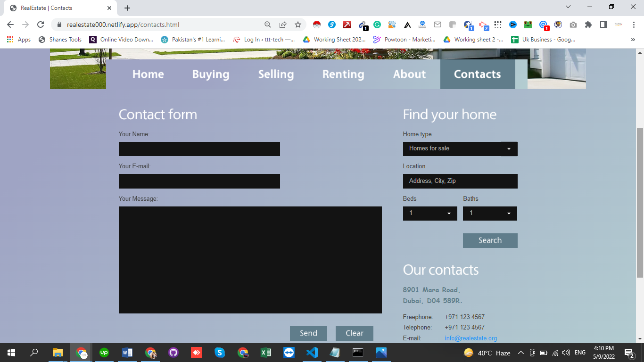The width and height of the screenshot is (644, 362).
Task: Reload the page with the refresh icon
Action: tap(41, 25)
